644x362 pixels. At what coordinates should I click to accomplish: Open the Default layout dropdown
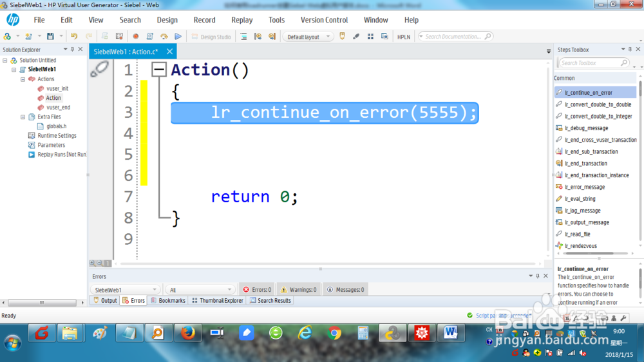click(308, 37)
